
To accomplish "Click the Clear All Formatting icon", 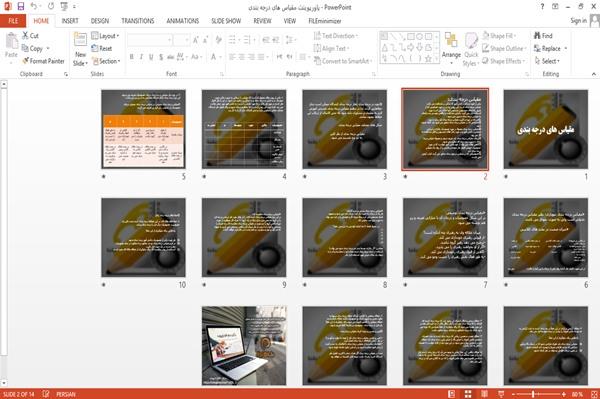I will coord(218,40).
